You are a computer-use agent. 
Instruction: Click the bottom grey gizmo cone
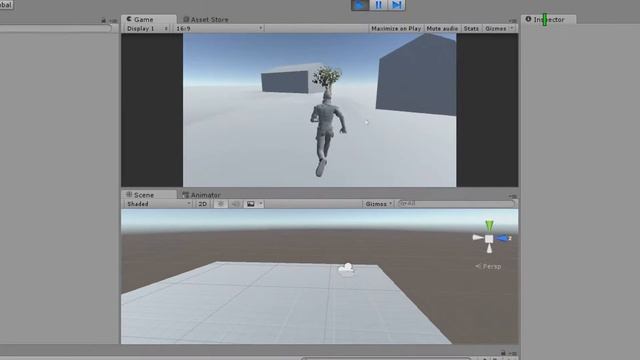pyautogui.click(x=489, y=248)
